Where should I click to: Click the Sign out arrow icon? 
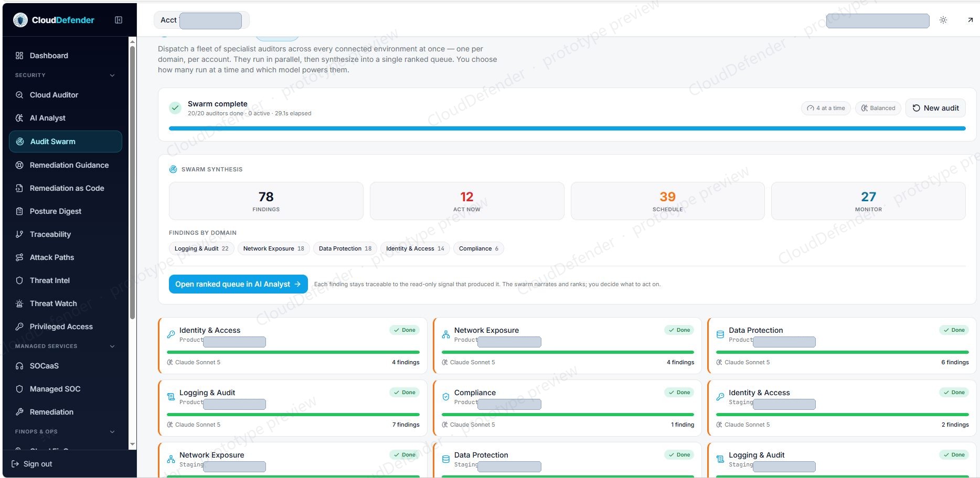coord(15,464)
